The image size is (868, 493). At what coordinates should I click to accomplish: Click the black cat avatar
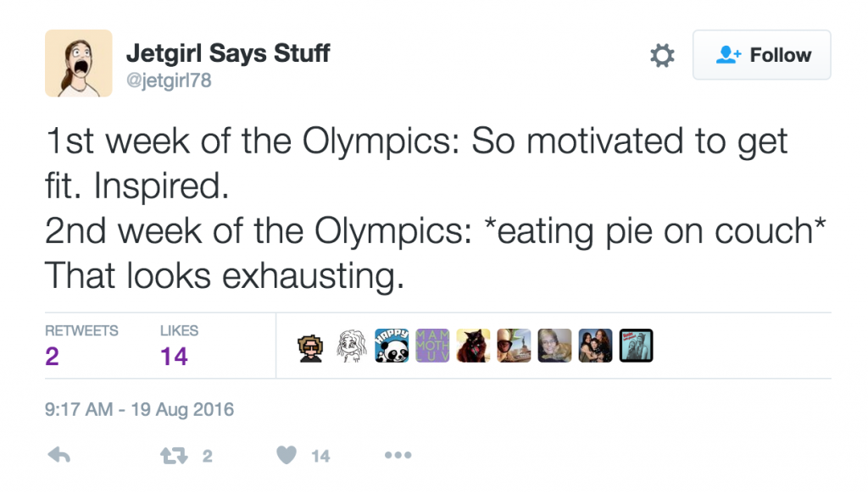(473, 346)
